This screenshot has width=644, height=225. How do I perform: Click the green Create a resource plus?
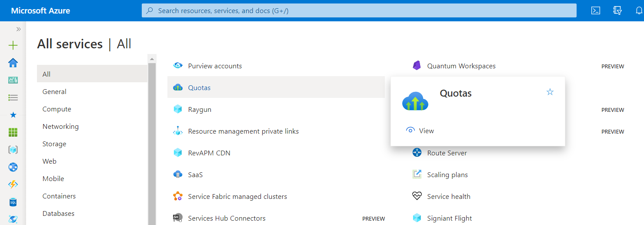(x=13, y=45)
